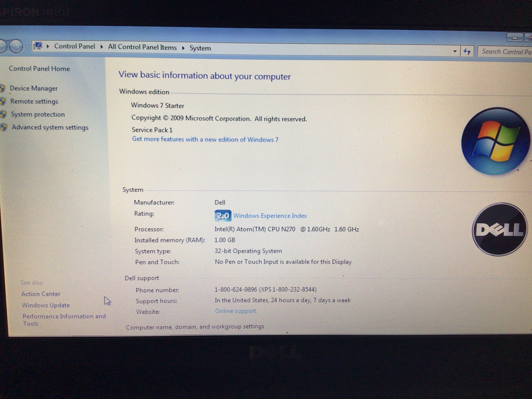Select the 1.00 GB RAM value
The image size is (532, 399).
(x=225, y=240)
